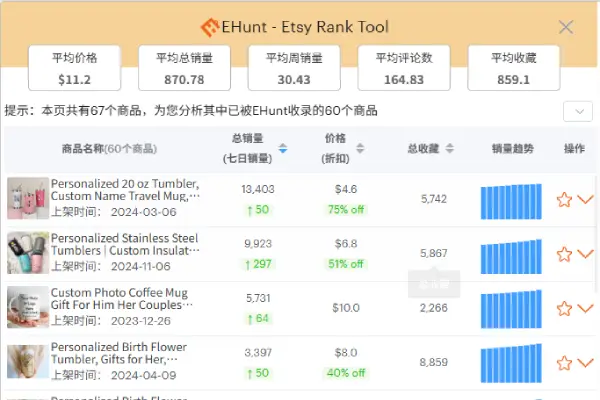Star the Personalized Stainless Steel Tumblers item
The image size is (600, 400).
click(x=564, y=254)
